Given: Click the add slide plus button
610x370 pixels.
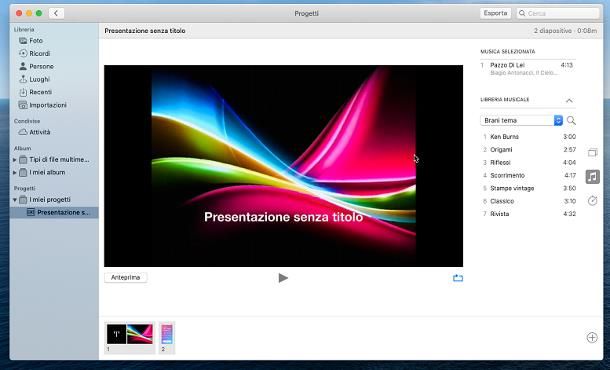Looking at the screenshot, I should [x=592, y=337].
